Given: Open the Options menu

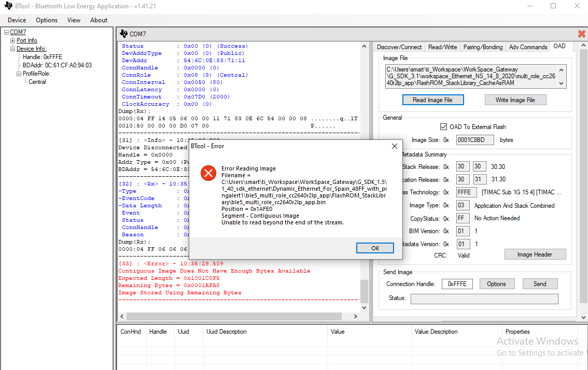Looking at the screenshot, I should pos(47,20).
